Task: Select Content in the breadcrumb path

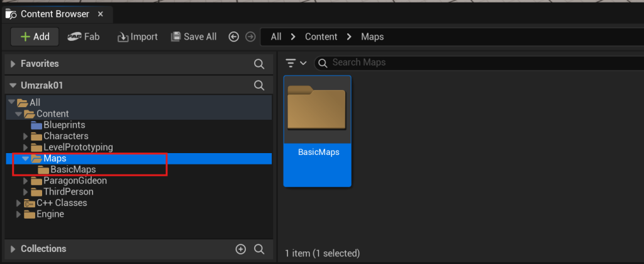Action: [321, 37]
